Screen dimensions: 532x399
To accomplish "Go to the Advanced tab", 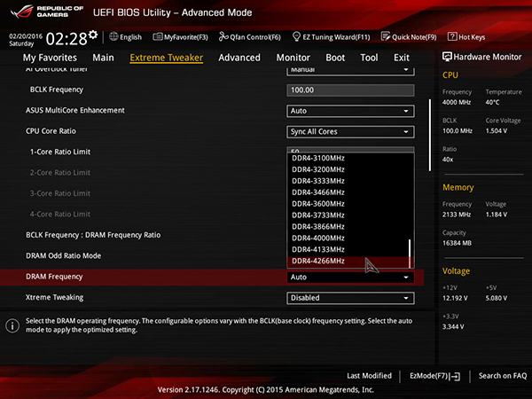I will point(239,58).
